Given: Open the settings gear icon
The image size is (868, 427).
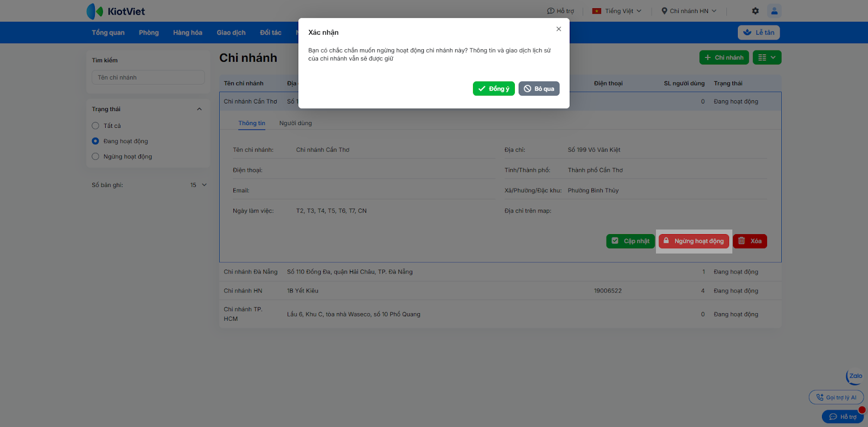Looking at the screenshot, I should pos(755,11).
